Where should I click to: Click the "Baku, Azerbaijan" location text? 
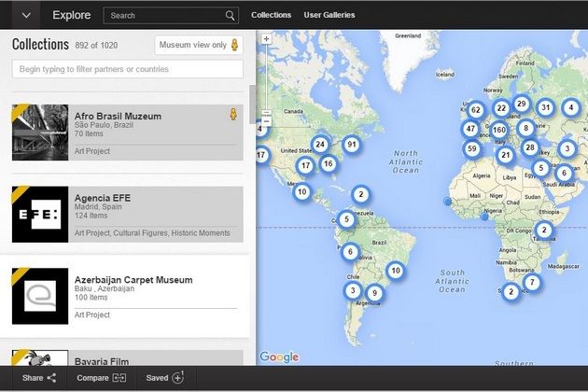(105, 288)
